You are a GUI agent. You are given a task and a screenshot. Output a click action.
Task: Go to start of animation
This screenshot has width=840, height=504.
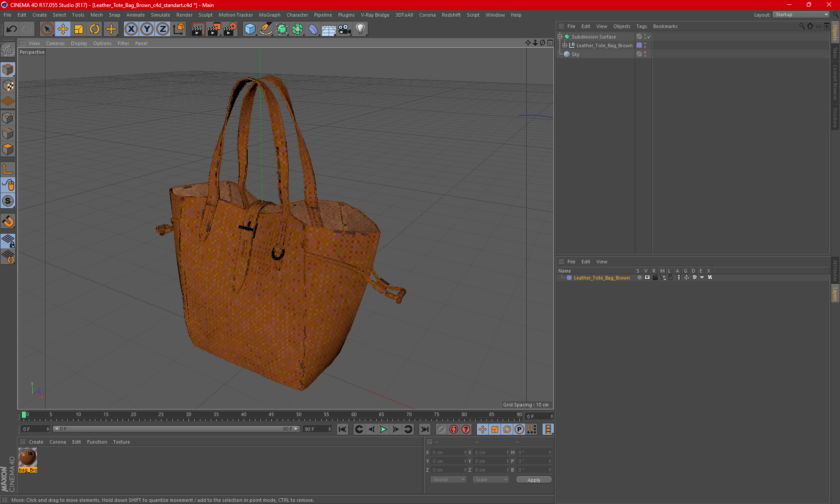point(343,429)
